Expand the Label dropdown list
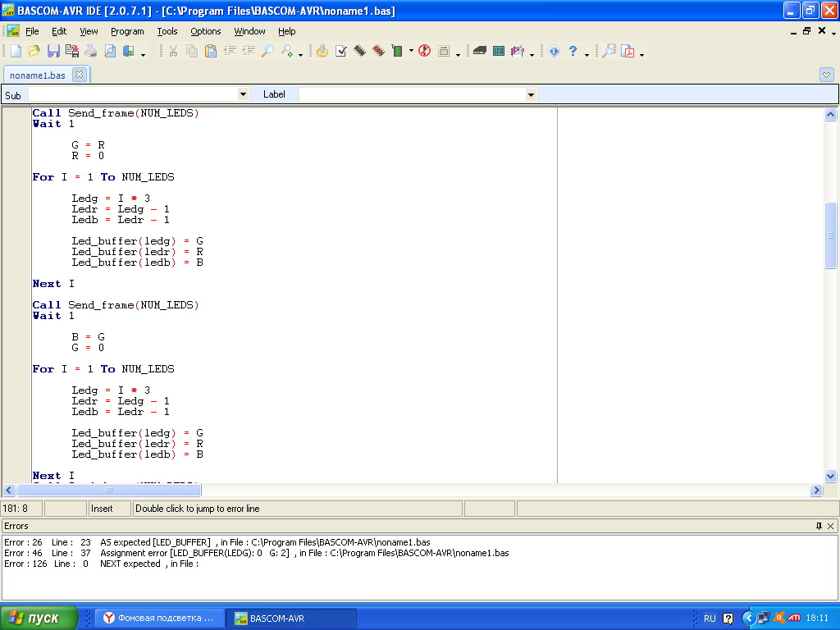The height and width of the screenshot is (630, 840). [531, 95]
